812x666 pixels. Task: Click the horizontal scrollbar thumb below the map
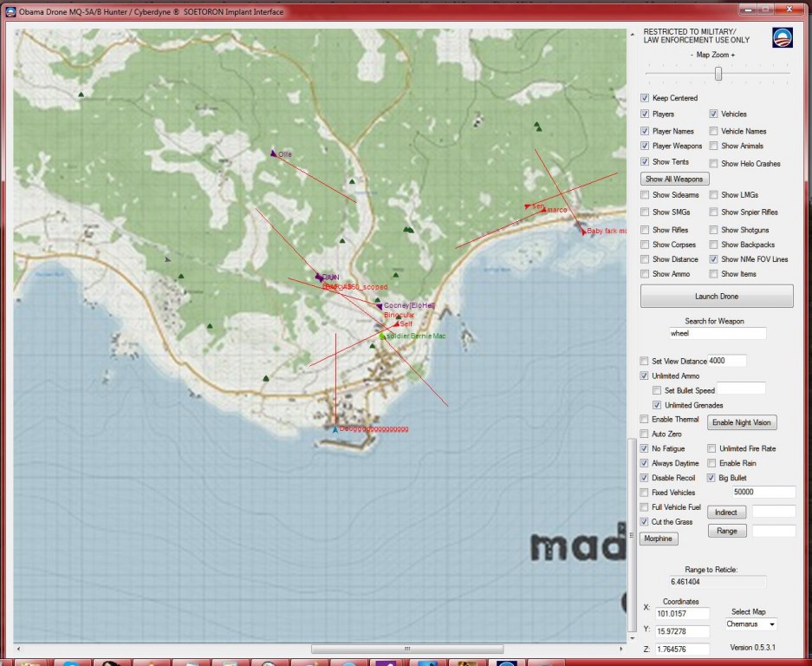tap(407, 649)
